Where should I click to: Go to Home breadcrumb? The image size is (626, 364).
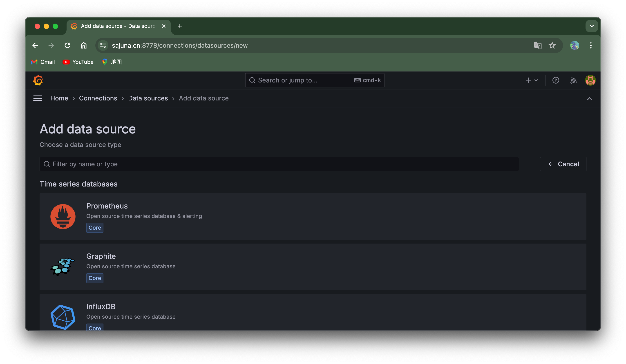point(59,98)
